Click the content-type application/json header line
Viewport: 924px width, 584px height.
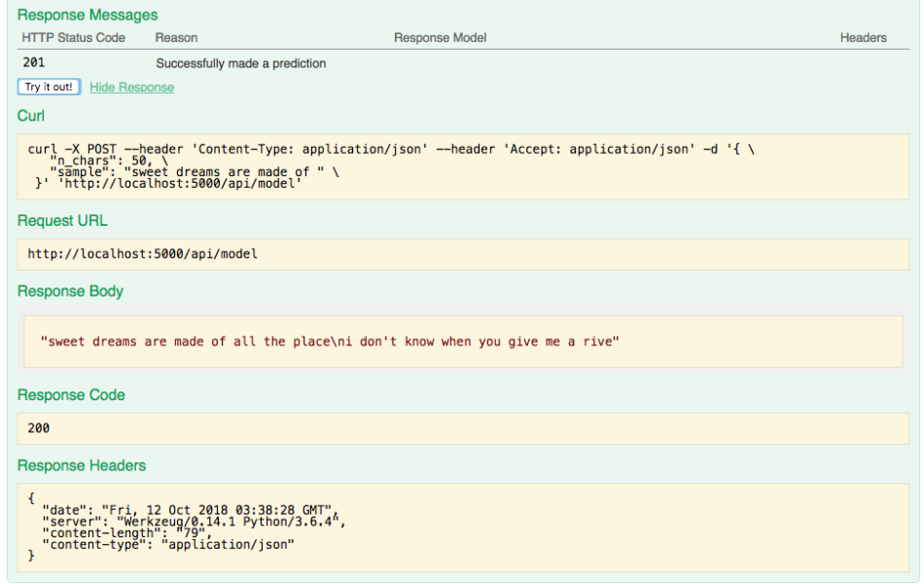168,544
